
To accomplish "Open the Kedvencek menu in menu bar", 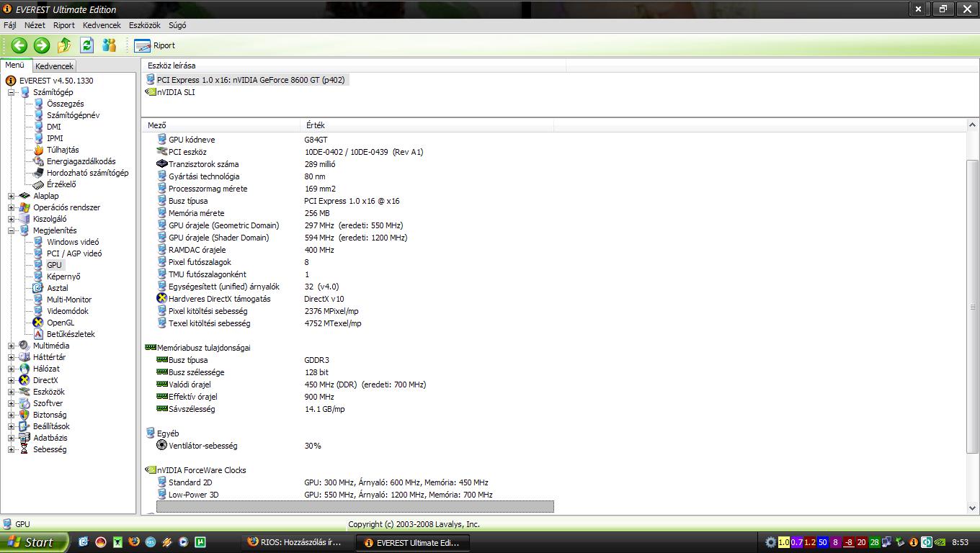I will 102,25.
